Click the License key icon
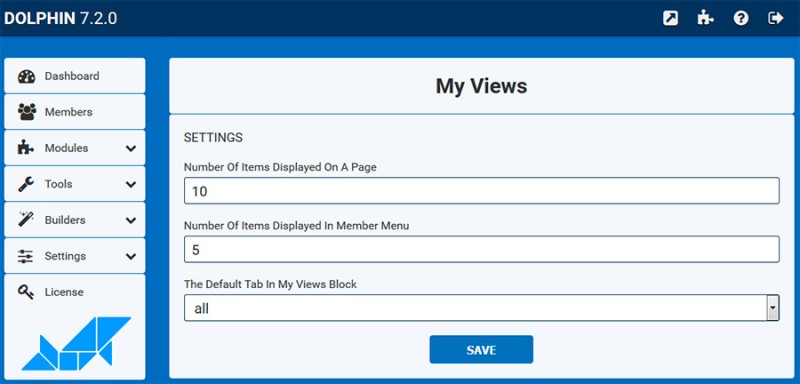 click(26, 292)
